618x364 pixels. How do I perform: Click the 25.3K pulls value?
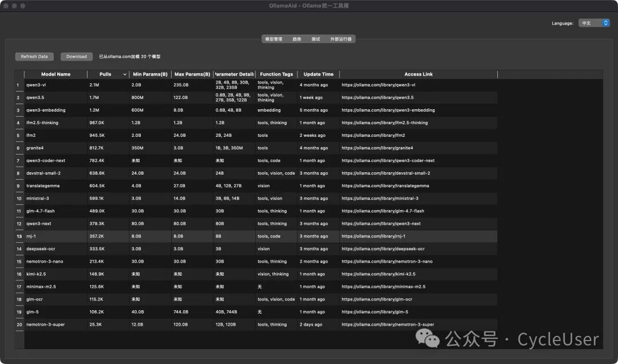pos(96,325)
